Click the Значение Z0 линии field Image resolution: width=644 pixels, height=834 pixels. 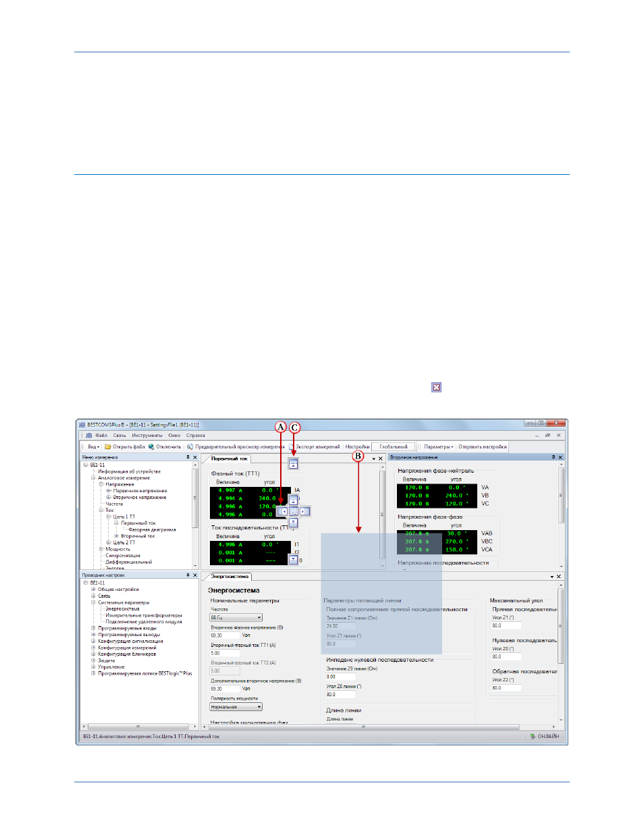[x=341, y=677]
